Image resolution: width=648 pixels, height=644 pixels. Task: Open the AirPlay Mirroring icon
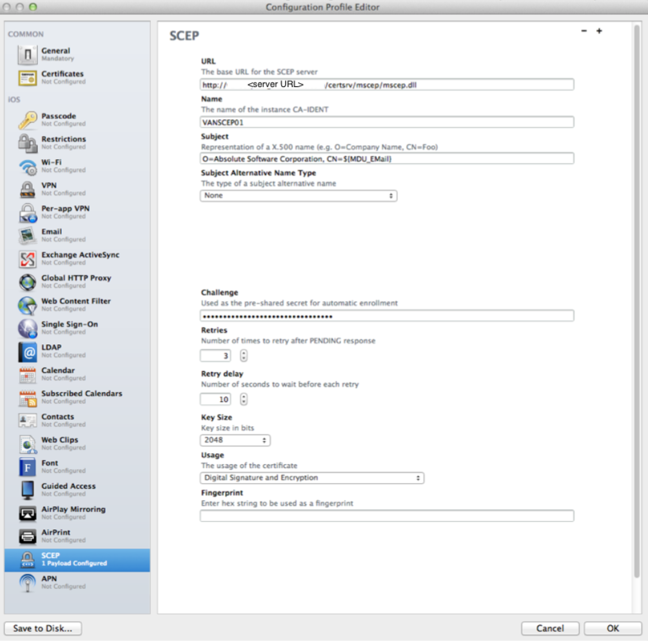[x=27, y=513]
